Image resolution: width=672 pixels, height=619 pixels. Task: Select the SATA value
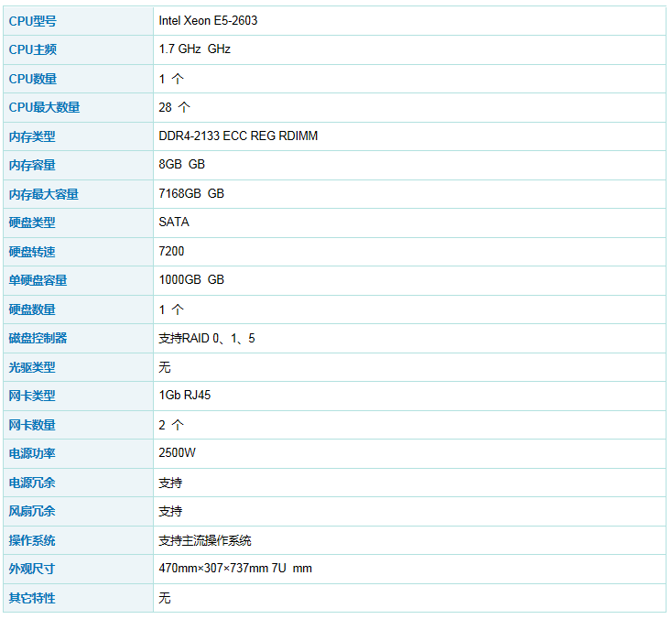[x=174, y=222]
